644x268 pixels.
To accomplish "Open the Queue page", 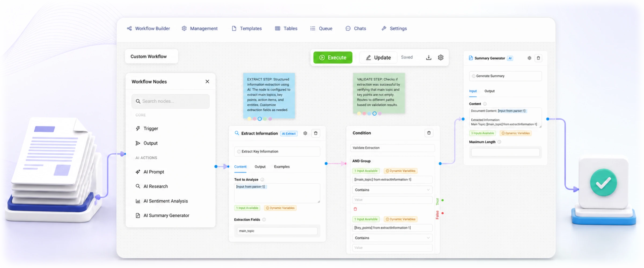I will coord(321,28).
